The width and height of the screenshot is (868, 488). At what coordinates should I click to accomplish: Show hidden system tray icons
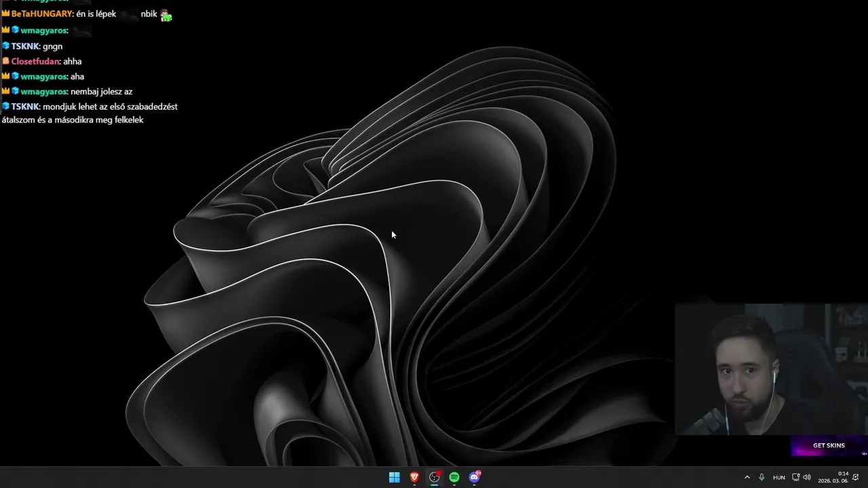(747, 477)
